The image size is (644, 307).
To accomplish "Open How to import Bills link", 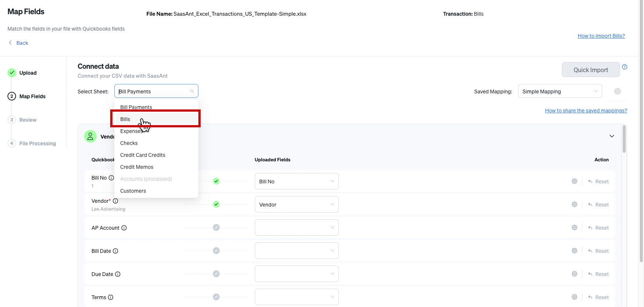I will click(x=601, y=36).
